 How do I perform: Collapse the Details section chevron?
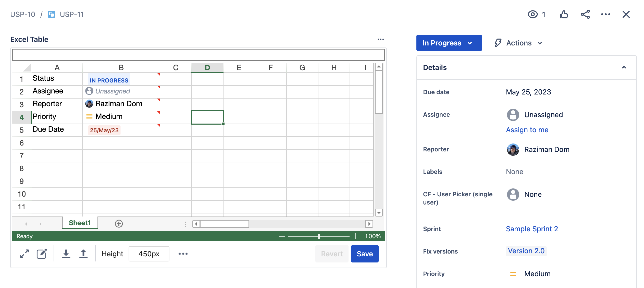[624, 67]
